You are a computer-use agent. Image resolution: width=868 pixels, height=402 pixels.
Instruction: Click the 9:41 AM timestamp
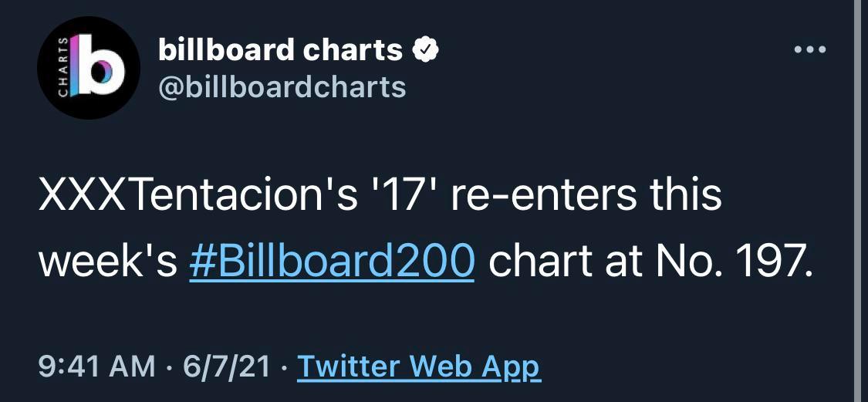(x=96, y=367)
